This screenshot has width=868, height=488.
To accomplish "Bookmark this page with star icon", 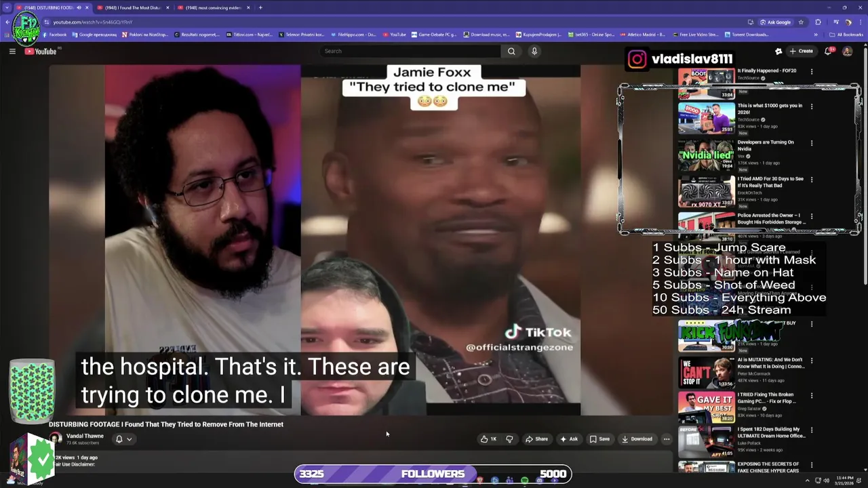I will coord(801,22).
